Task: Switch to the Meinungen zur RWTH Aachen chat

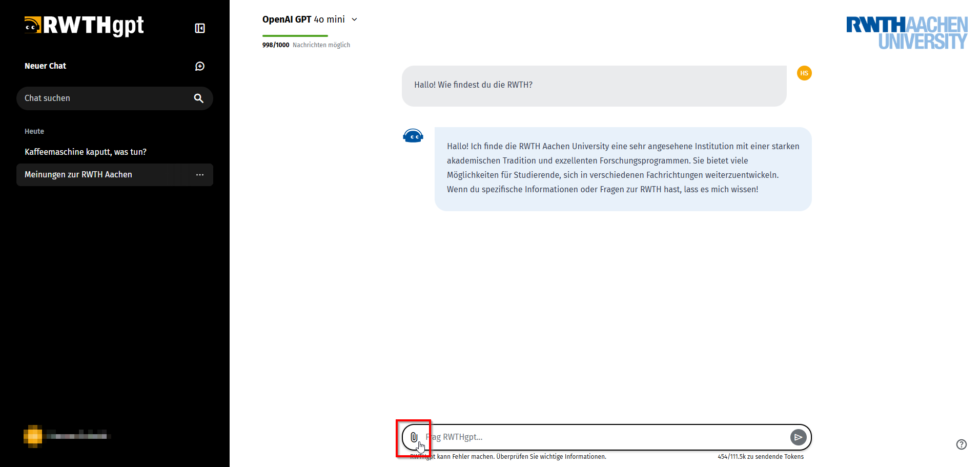Action: click(x=78, y=175)
